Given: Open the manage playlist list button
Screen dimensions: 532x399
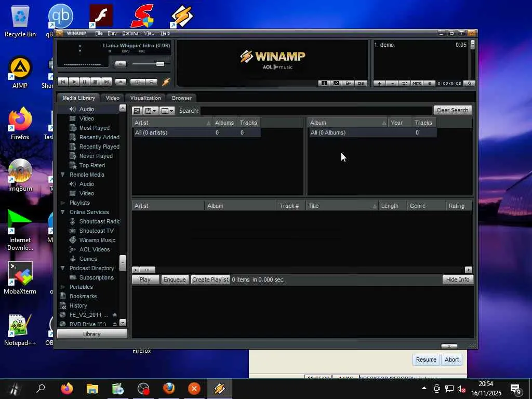Looking at the screenshot, I should [x=429, y=83].
